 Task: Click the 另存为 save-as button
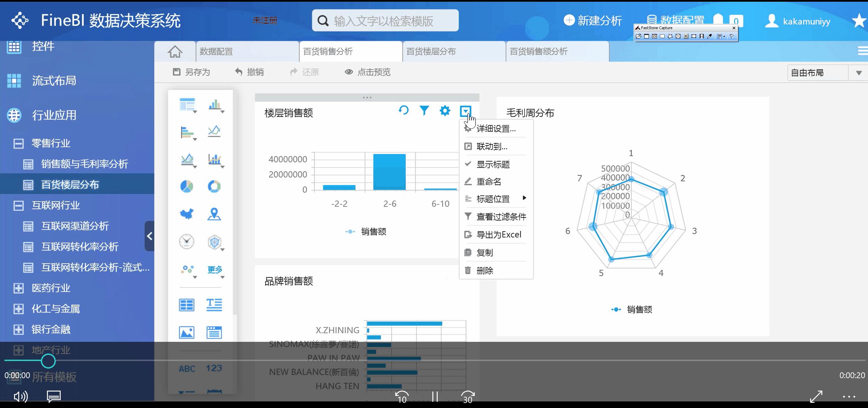(x=191, y=72)
